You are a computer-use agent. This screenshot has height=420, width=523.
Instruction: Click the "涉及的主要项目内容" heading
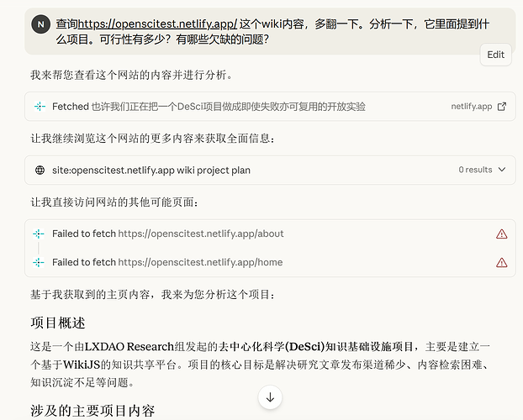(92, 411)
